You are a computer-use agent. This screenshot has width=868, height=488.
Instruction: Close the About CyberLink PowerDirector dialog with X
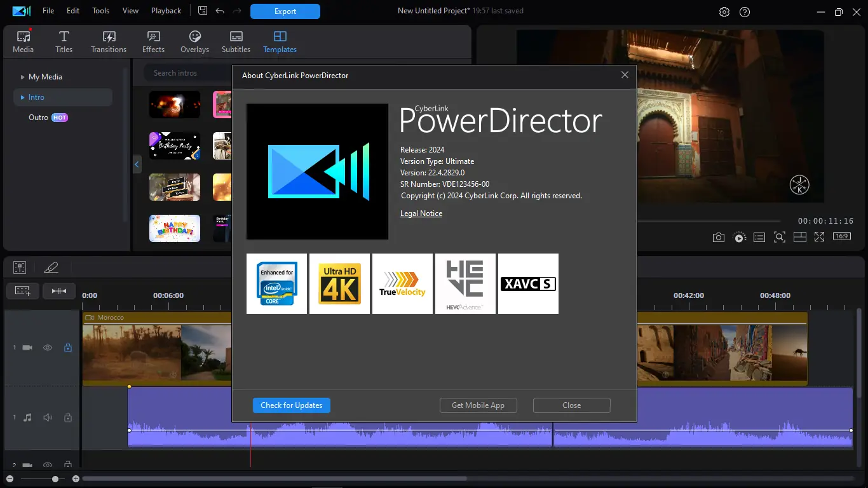tap(625, 75)
